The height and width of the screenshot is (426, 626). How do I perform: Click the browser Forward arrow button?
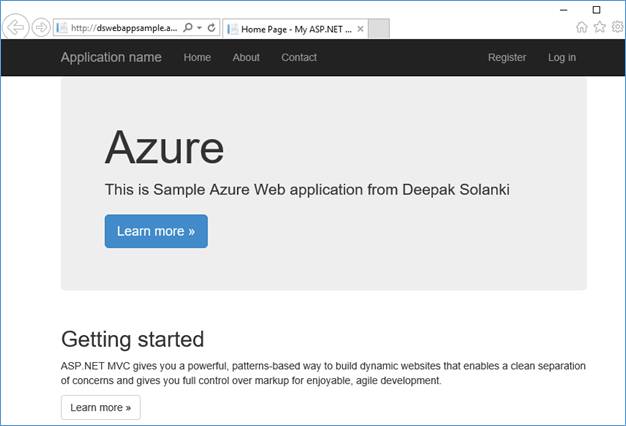[x=40, y=27]
